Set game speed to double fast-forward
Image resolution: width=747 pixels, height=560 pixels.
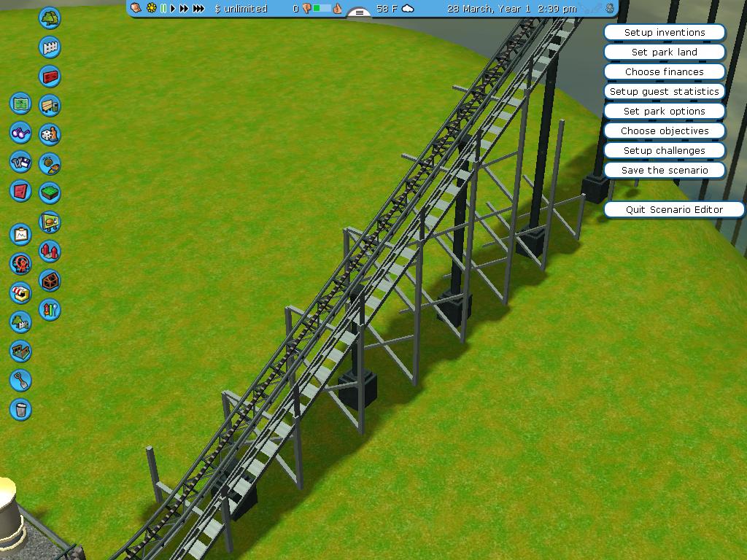pos(184,8)
